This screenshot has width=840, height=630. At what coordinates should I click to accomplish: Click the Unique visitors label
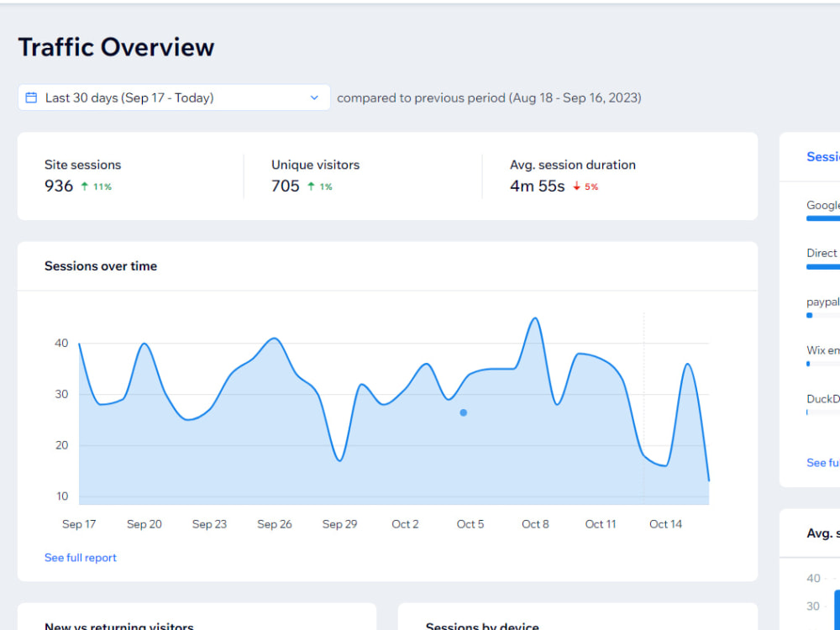(x=315, y=165)
